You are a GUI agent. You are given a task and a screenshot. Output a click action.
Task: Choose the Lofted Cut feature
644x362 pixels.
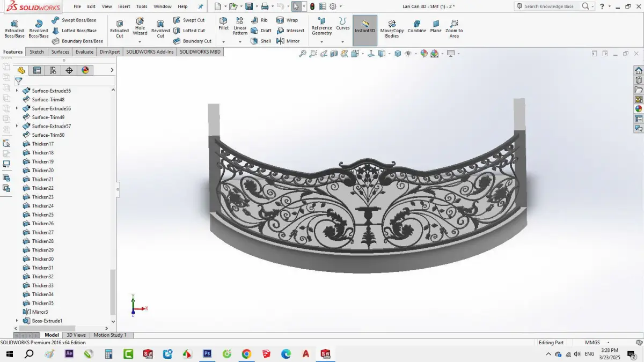189,31
